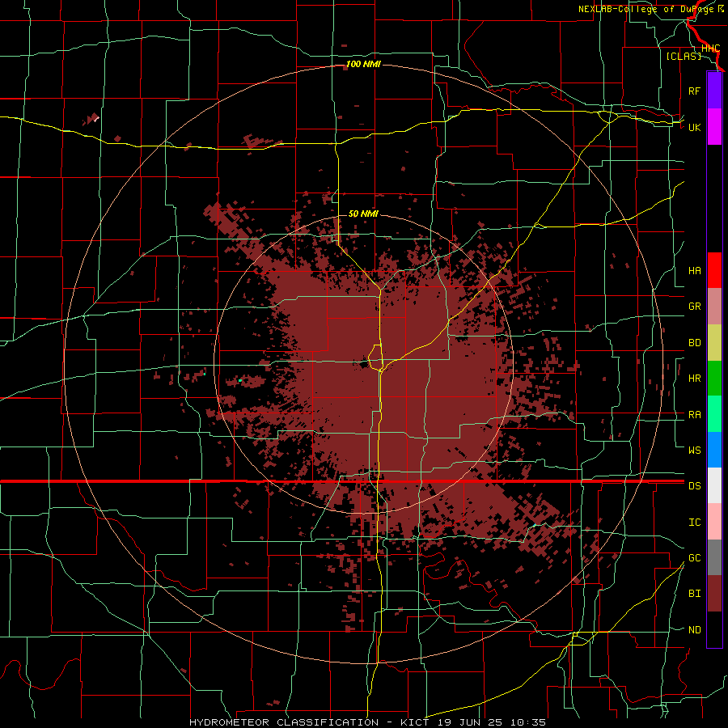The width and height of the screenshot is (728, 728).
Task: Select the yellow BD legend color swatch
Action: (x=714, y=343)
